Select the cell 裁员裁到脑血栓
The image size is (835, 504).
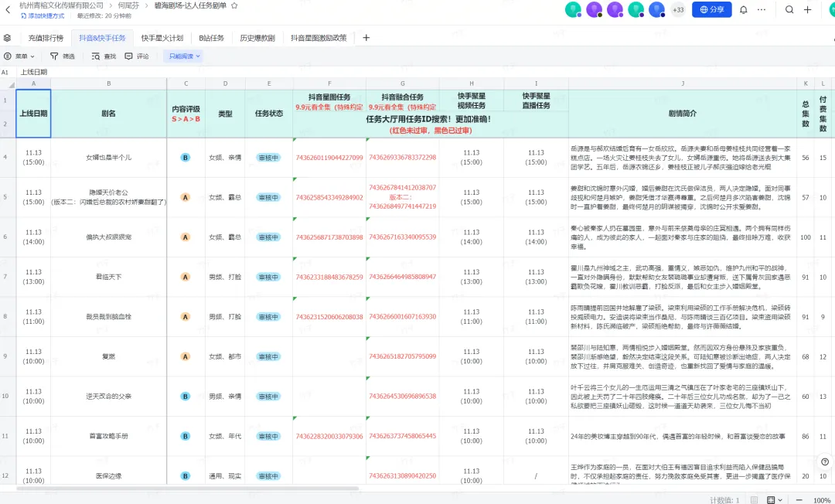click(109, 317)
